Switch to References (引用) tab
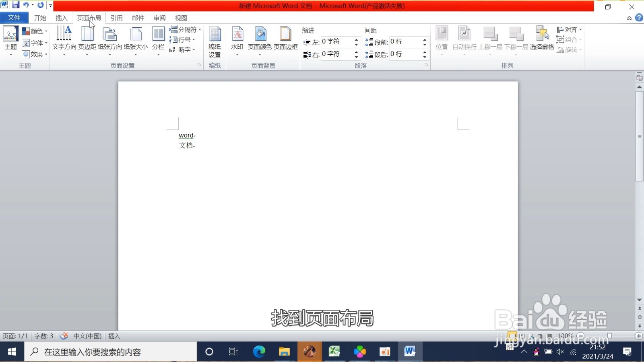The image size is (644, 362). (x=117, y=18)
